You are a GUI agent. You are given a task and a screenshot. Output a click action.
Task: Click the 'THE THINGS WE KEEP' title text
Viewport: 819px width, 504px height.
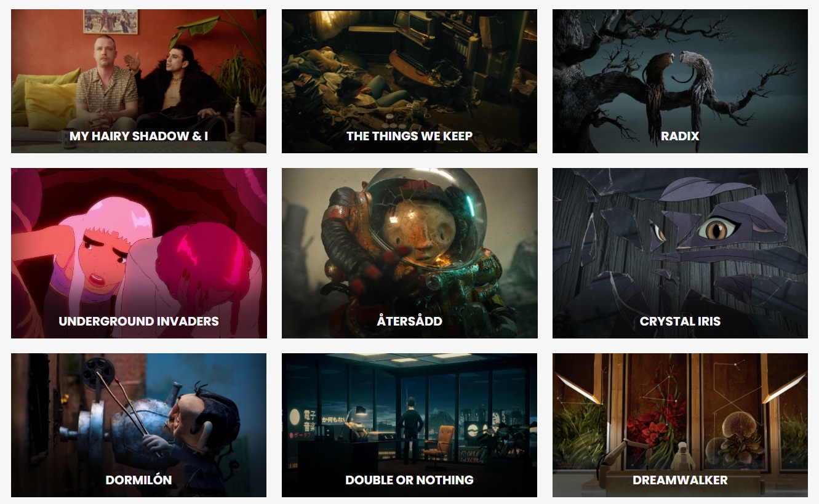pyautogui.click(x=409, y=136)
